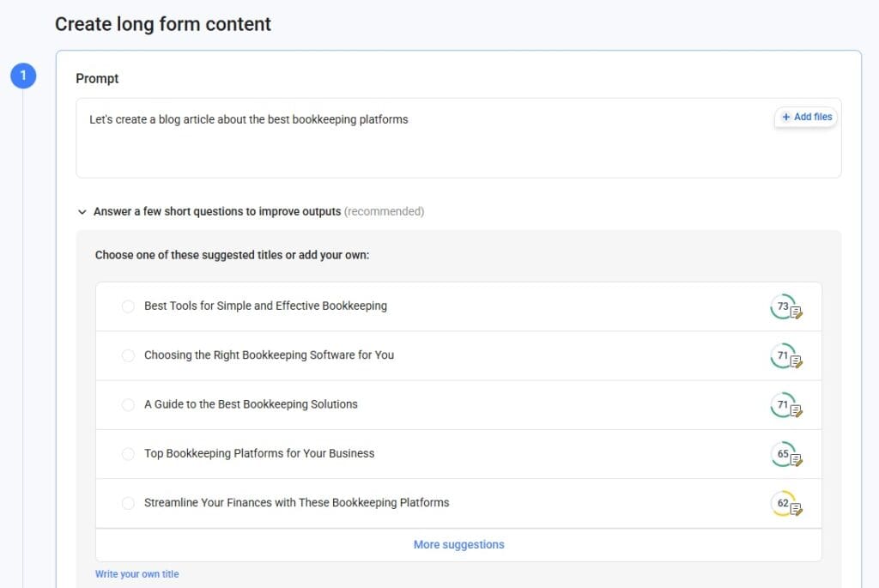The height and width of the screenshot is (588, 879).
Task: Click the score 71 icon beside 'Choosing the Right' title
Action: coord(785,356)
